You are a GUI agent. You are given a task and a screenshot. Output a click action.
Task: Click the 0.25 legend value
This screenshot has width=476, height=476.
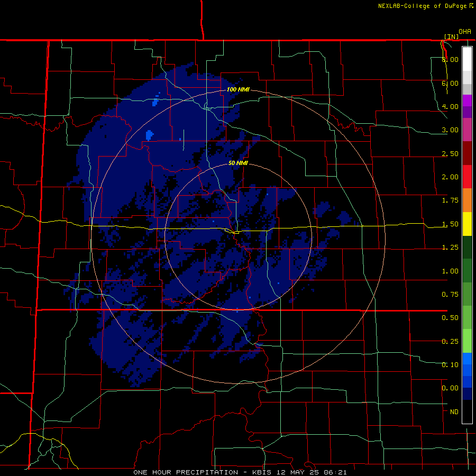pos(450,342)
